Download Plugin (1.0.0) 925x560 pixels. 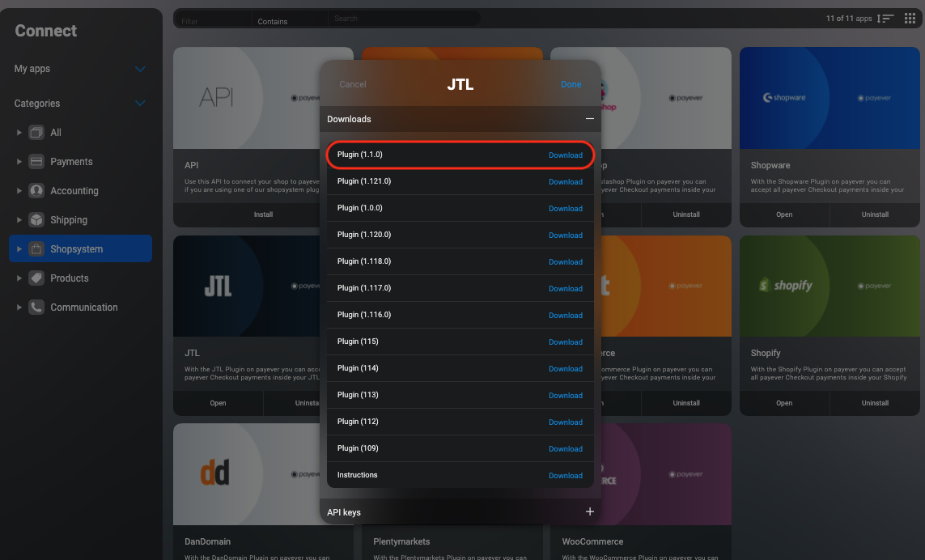coord(565,208)
